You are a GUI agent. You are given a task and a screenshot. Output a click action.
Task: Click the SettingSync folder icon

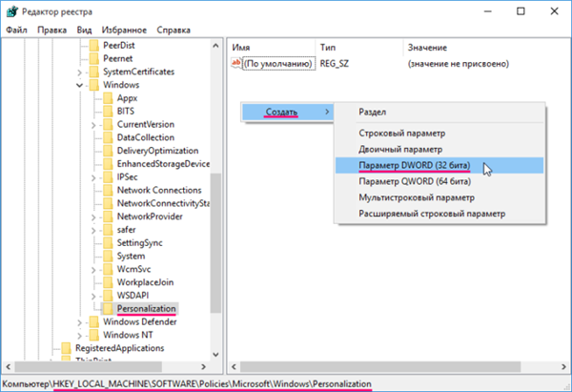108,242
